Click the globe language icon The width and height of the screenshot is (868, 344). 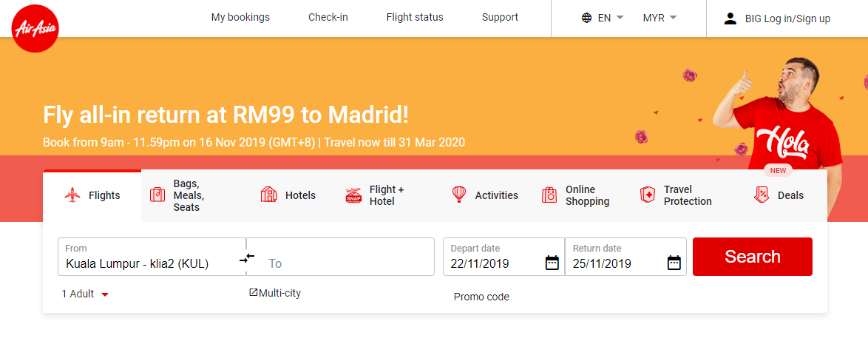586,18
